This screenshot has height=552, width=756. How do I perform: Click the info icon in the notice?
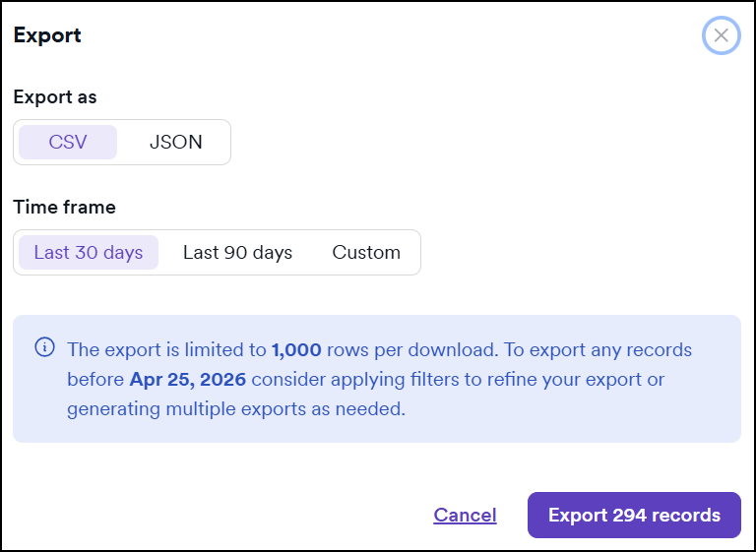pos(45,347)
